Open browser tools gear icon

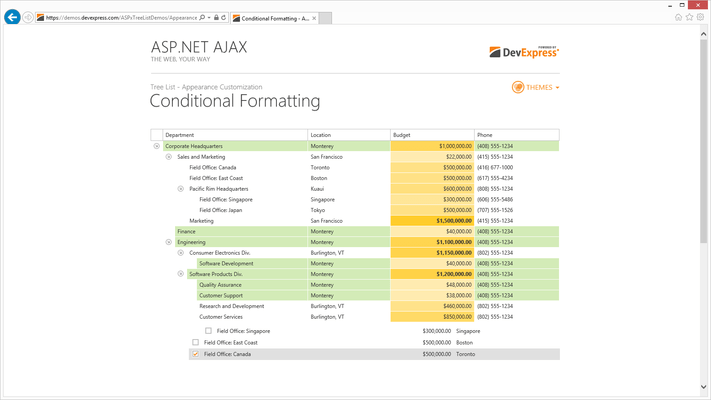700,17
